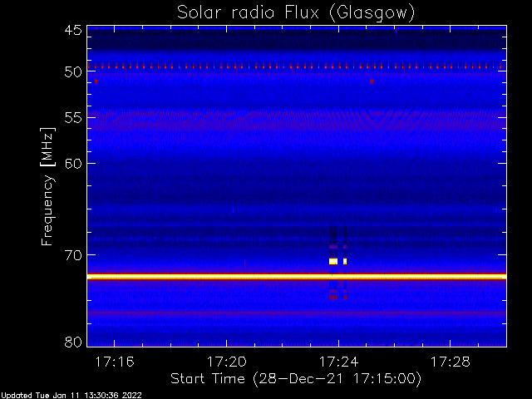Click the red square marker near 17:15 at 51 MHz

click(x=96, y=81)
